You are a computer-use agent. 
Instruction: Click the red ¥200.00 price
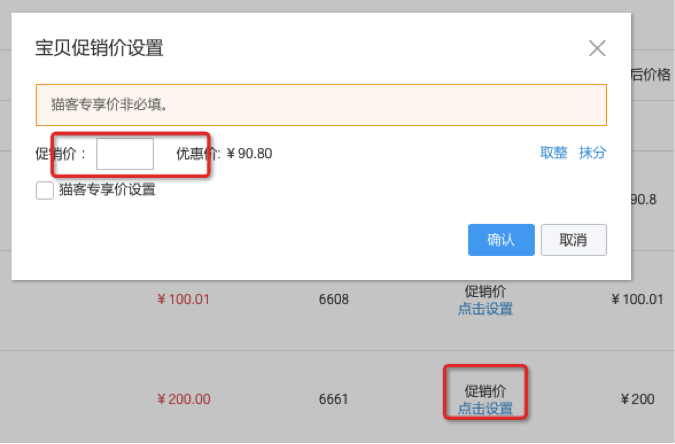tap(183, 399)
